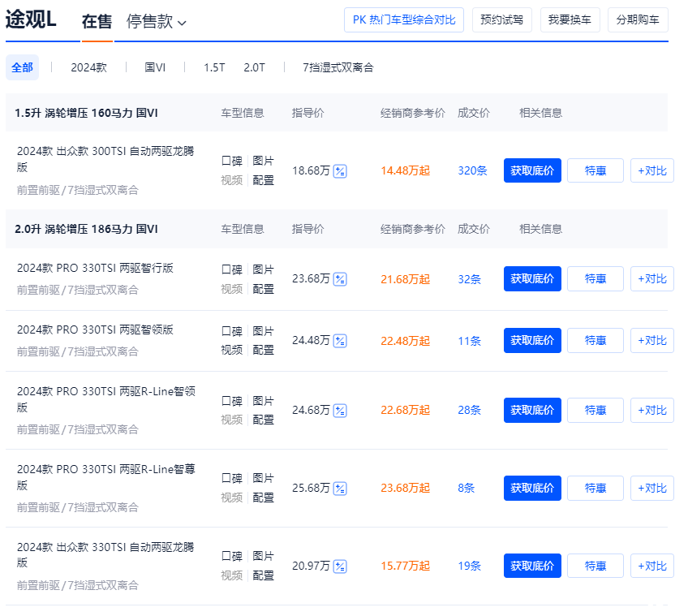Expand the 停售款 dropdown
The width and height of the screenshot is (688, 616).
click(157, 22)
